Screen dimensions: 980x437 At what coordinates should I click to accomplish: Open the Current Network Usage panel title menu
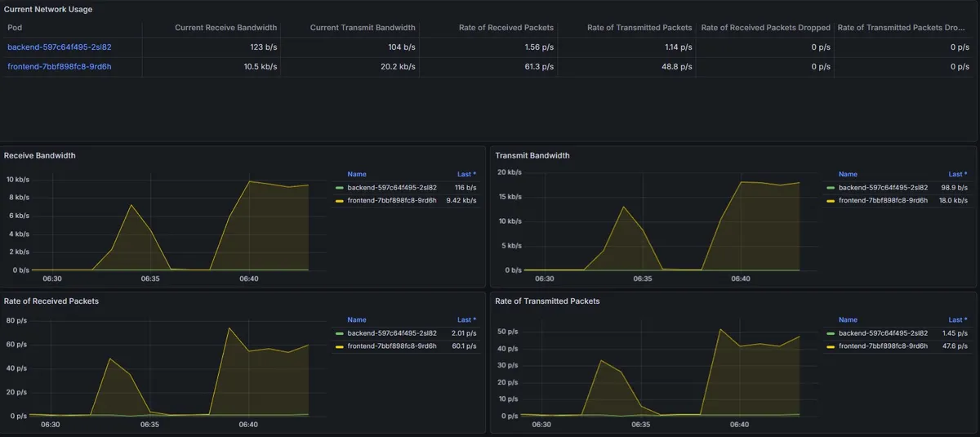48,9
